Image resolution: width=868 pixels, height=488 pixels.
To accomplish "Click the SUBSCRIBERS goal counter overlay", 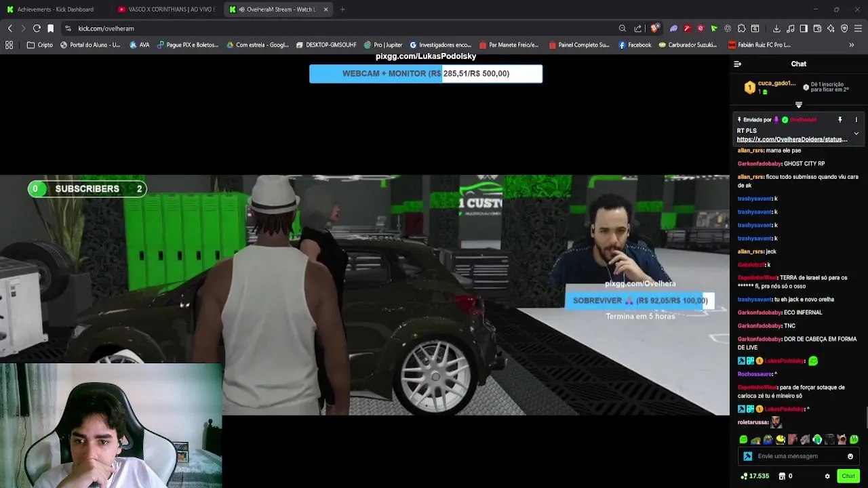I will tap(87, 188).
